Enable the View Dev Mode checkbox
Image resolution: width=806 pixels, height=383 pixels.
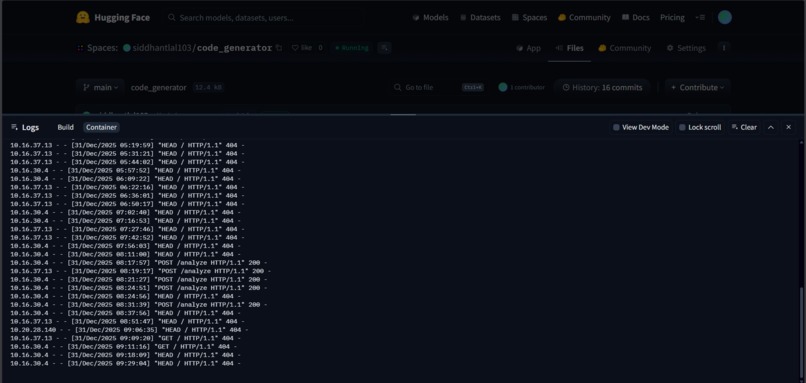616,127
